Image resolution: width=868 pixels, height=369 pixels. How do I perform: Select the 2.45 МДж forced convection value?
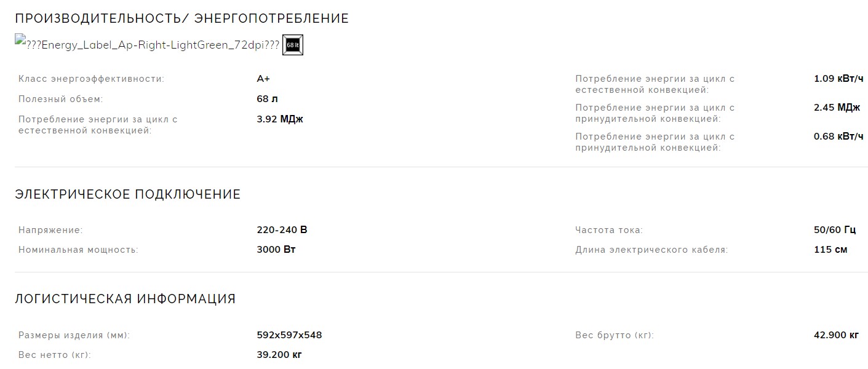[x=837, y=107]
